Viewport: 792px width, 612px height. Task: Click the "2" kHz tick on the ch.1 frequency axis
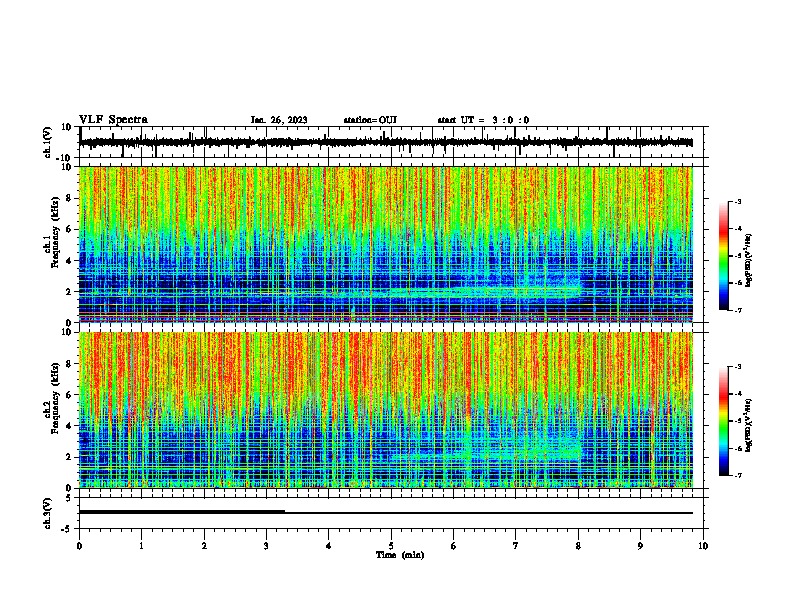pos(69,291)
